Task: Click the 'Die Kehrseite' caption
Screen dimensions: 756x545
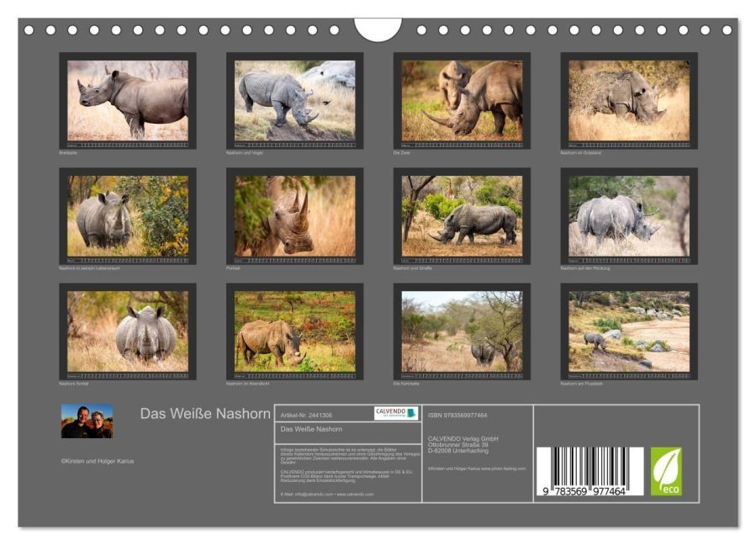Action: (406, 384)
